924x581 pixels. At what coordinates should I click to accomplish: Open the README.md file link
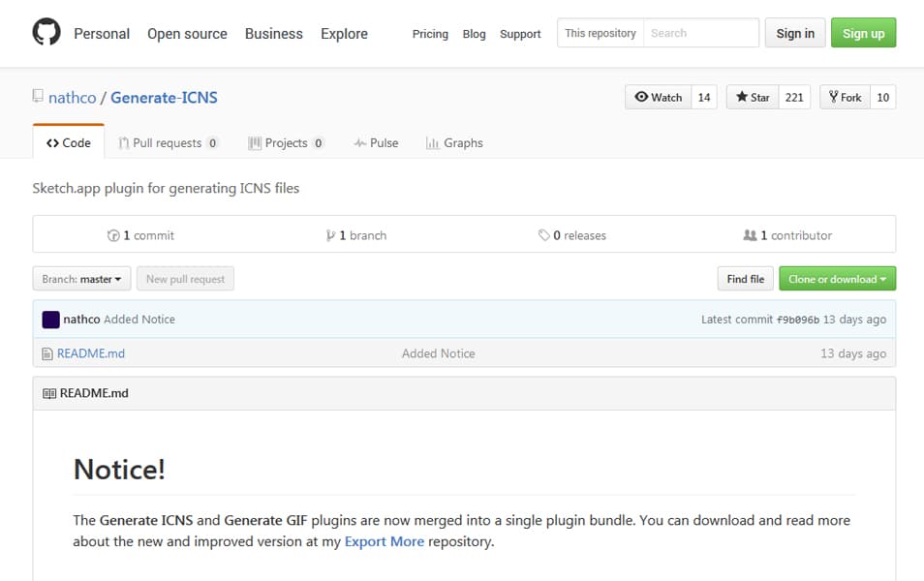point(91,353)
